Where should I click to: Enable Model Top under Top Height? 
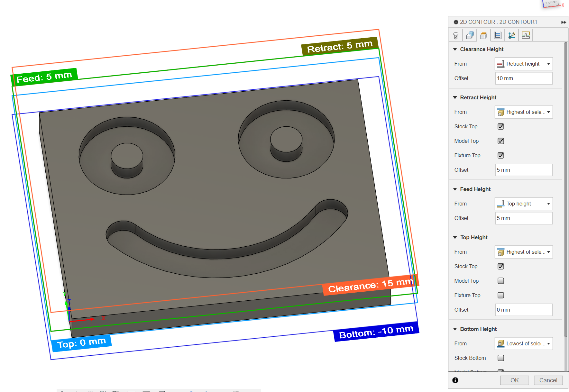tap(501, 281)
